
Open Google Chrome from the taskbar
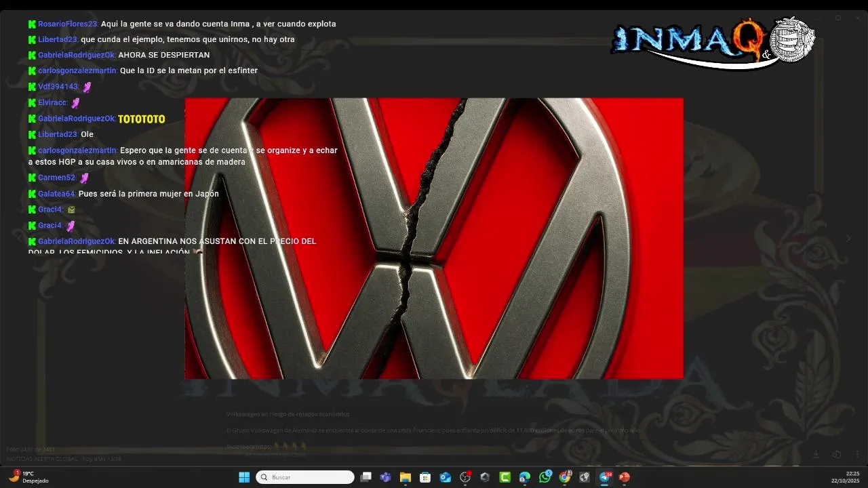[x=565, y=477]
